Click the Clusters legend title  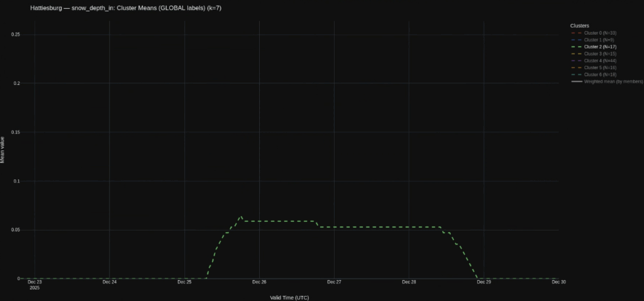pos(579,25)
